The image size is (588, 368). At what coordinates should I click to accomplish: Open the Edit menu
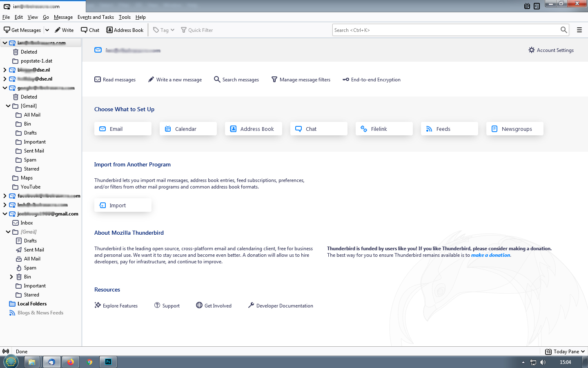pyautogui.click(x=19, y=17)
